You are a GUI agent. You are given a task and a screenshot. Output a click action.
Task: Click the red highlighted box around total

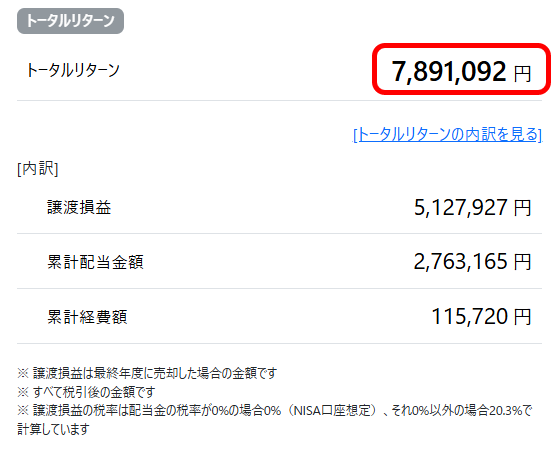461,69
